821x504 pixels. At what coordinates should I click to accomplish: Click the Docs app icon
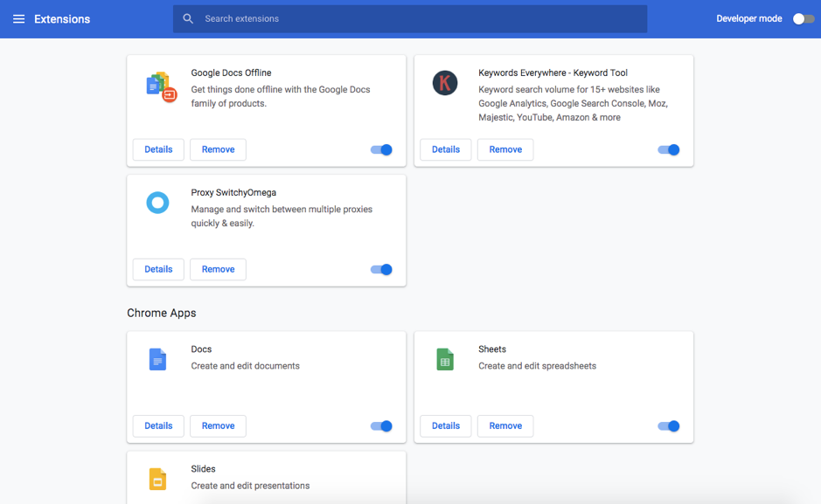click(157, 359)
